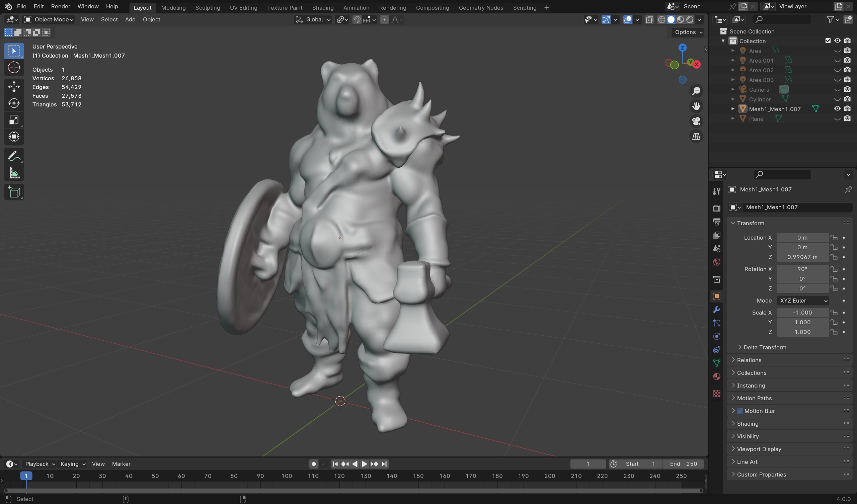The height and width of the screenshot is (504, 857).
Task: Add a new workspace with plus button
Action: click(x=547, y=7)
